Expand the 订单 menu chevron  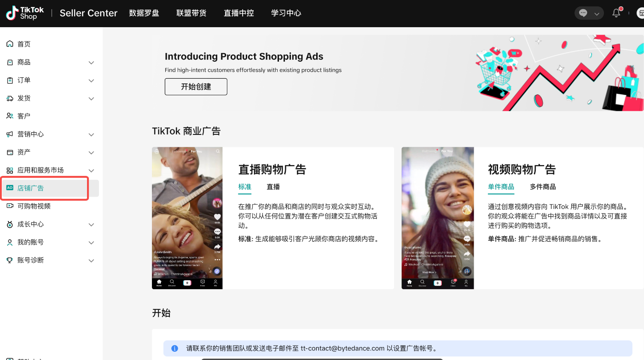91,81
